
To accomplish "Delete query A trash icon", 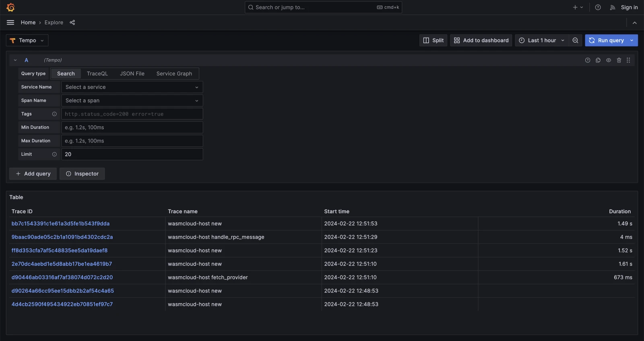I will [619, 60].
